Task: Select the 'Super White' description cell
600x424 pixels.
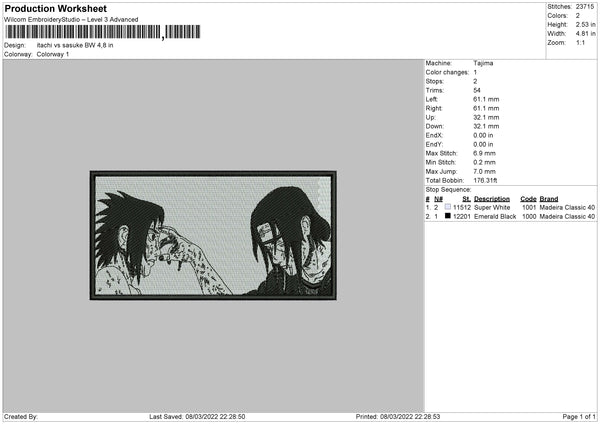Action: point(492,207)
